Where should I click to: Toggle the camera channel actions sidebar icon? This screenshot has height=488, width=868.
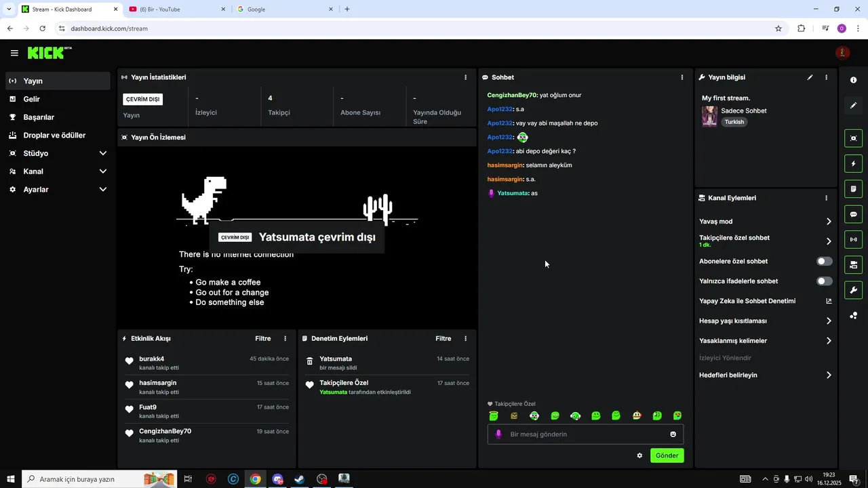853,264
